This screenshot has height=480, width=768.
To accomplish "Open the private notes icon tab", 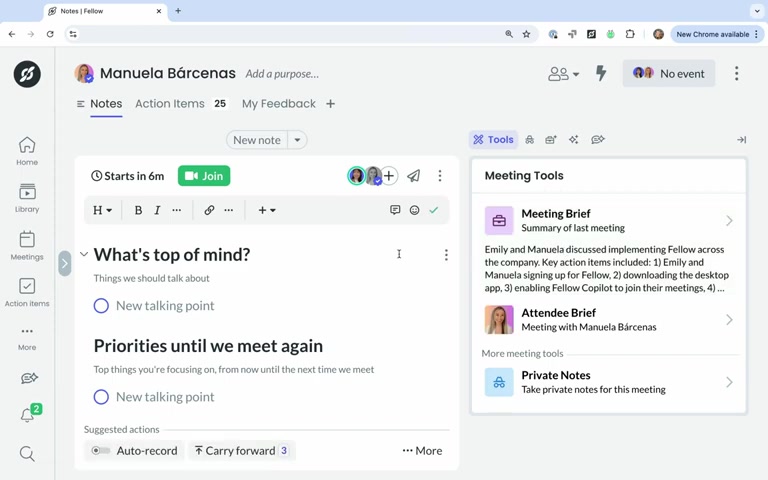I will (529, 140).
